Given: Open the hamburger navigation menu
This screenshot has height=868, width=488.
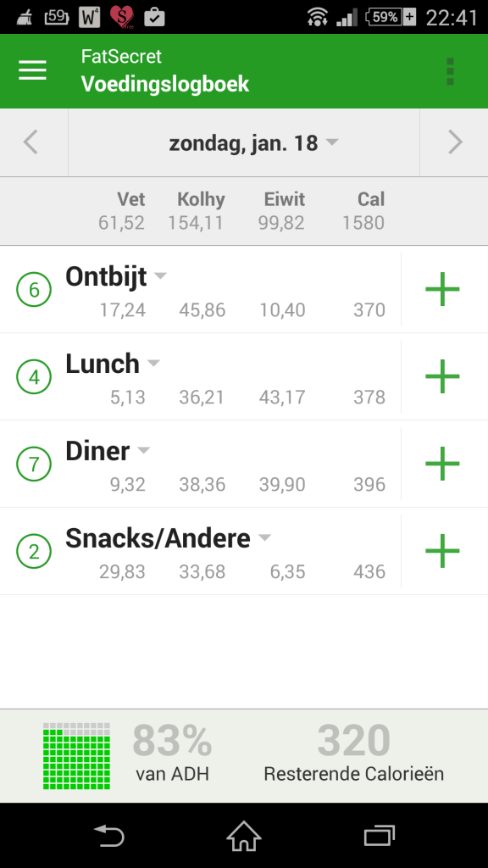Looking at the screenshot, I should point(33,71).
